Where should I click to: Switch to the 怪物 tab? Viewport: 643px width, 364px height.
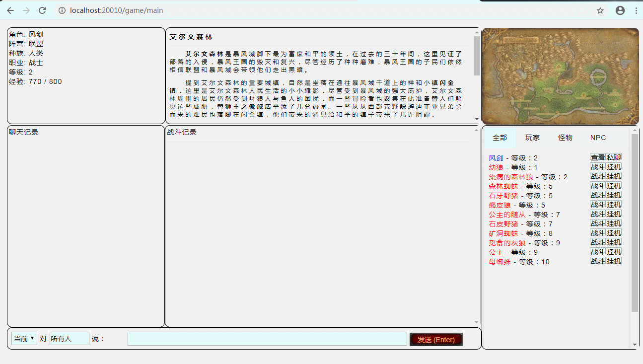pos(565,138)
